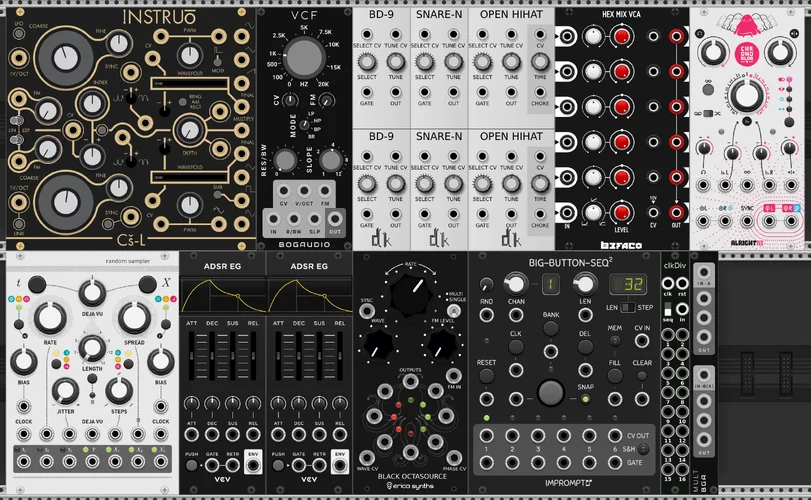Click the 32 length display on Big-Button-Seq2
Viewport: 811px width, 500px height.
(x=628, y=284)
